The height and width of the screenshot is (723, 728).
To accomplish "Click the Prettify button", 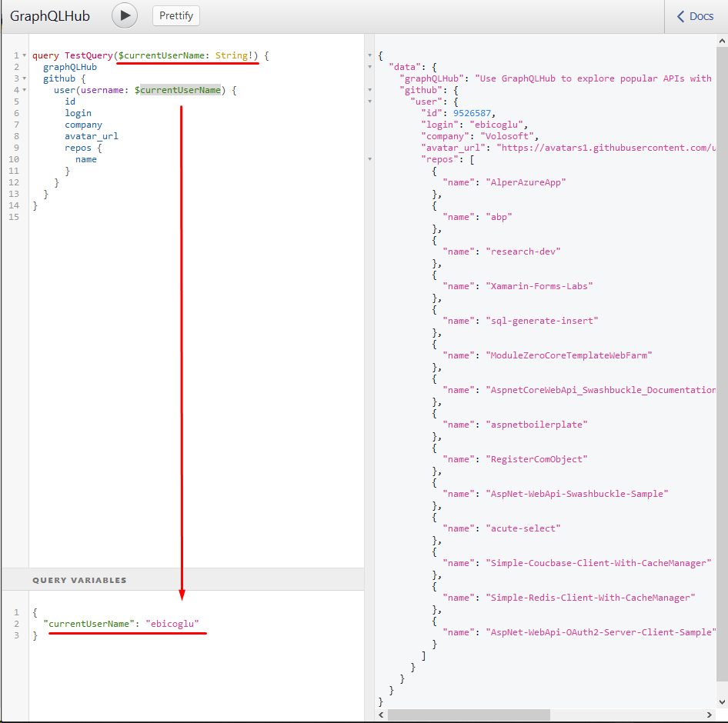I will point(176,16).
